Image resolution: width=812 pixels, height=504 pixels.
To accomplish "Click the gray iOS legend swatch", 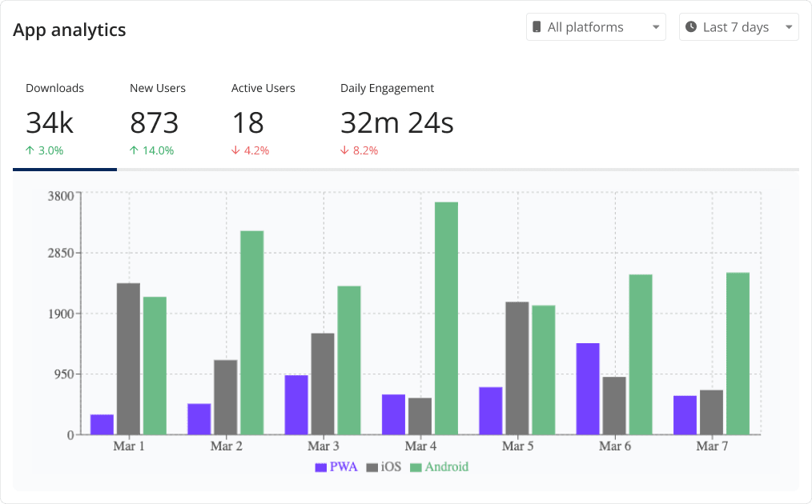I will [x=372, y=468].
